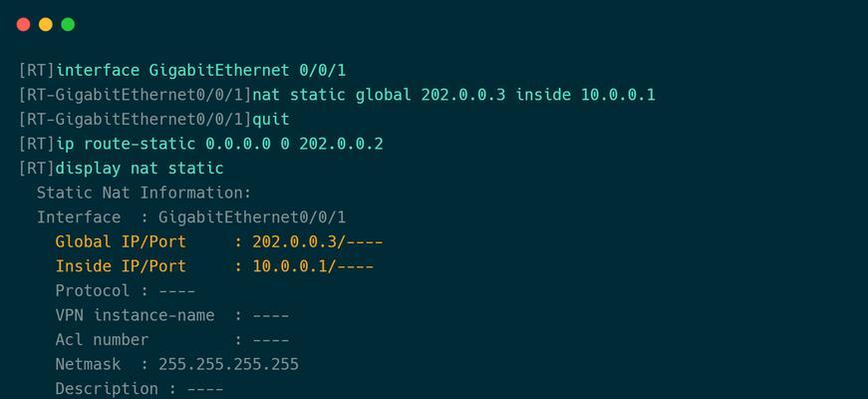Click the Interface GigabitEthernet0/0/1 output line
The image size is (868, 399).
tap(191, 217)
